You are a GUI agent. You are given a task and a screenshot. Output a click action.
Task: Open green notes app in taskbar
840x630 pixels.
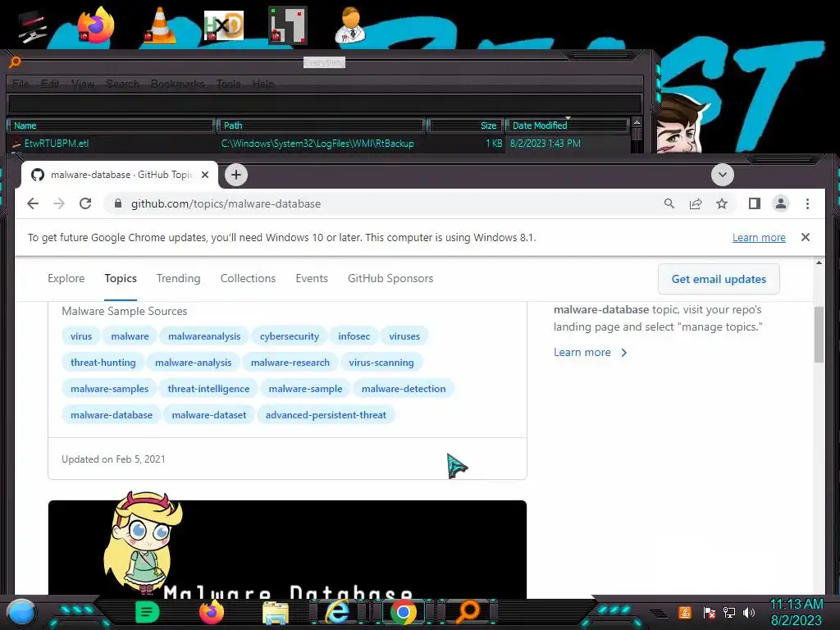[x=148, y=612]
